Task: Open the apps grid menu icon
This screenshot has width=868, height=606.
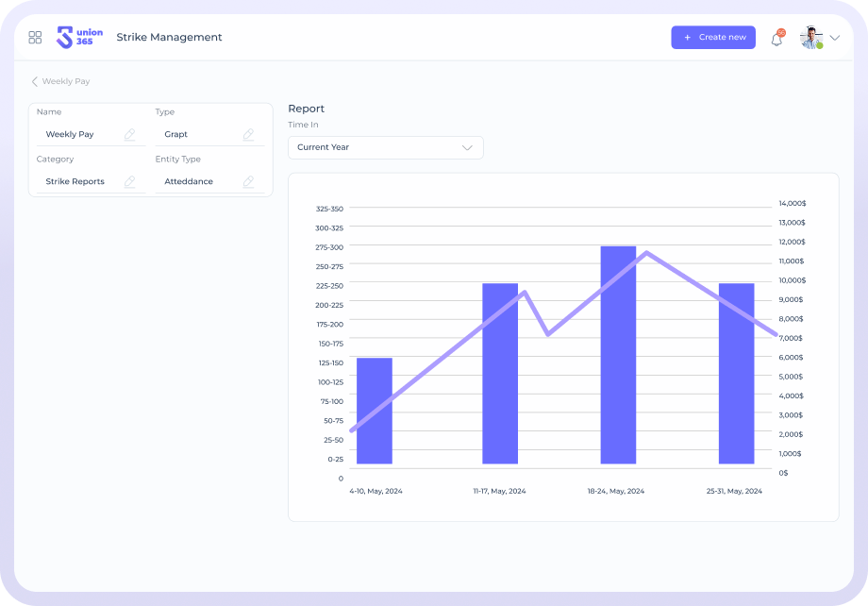Action: [35, 38]
